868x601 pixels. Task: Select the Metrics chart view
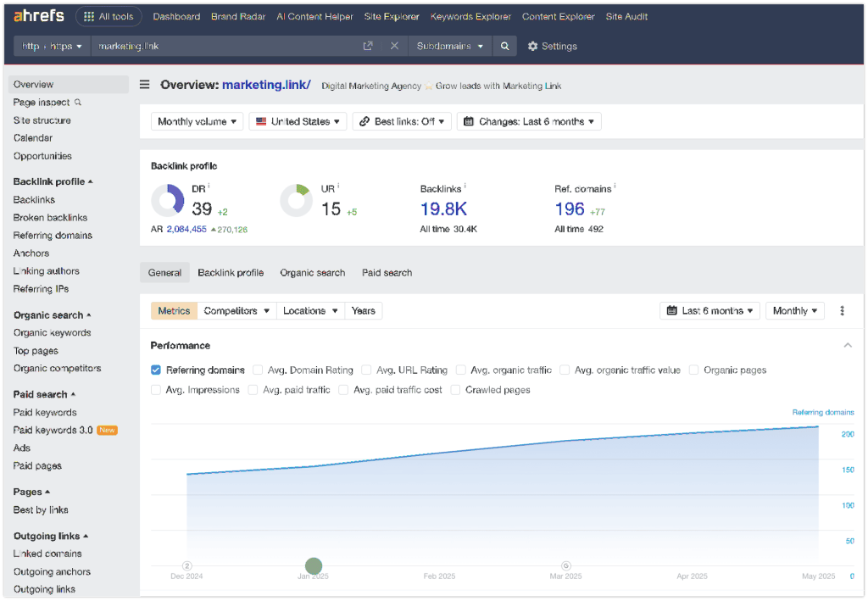click(174, 311)
